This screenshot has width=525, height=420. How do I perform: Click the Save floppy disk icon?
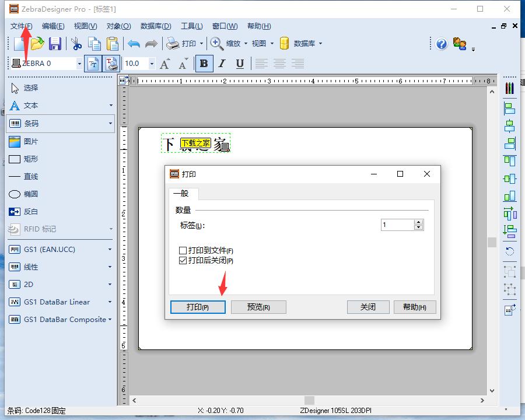point(55,44)
